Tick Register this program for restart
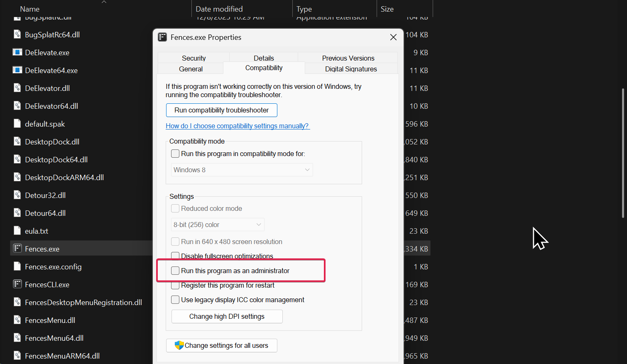Image resolution: width=627 pixels, height=364 pixels. 176,286
